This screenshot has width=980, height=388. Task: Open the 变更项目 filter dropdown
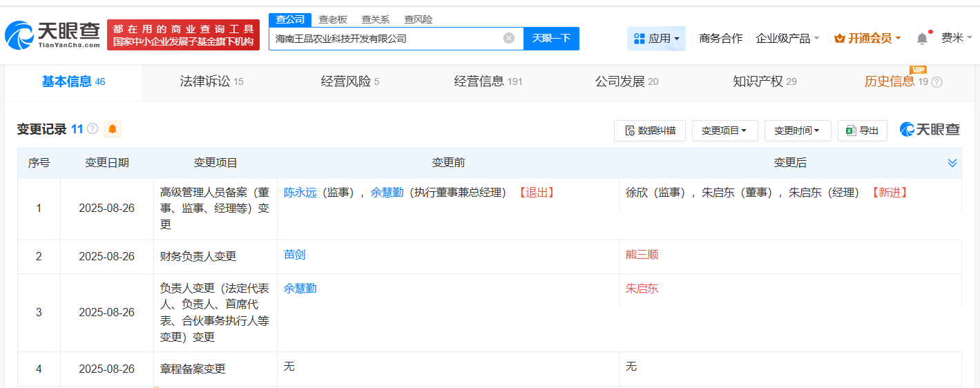tap(724, 130)
